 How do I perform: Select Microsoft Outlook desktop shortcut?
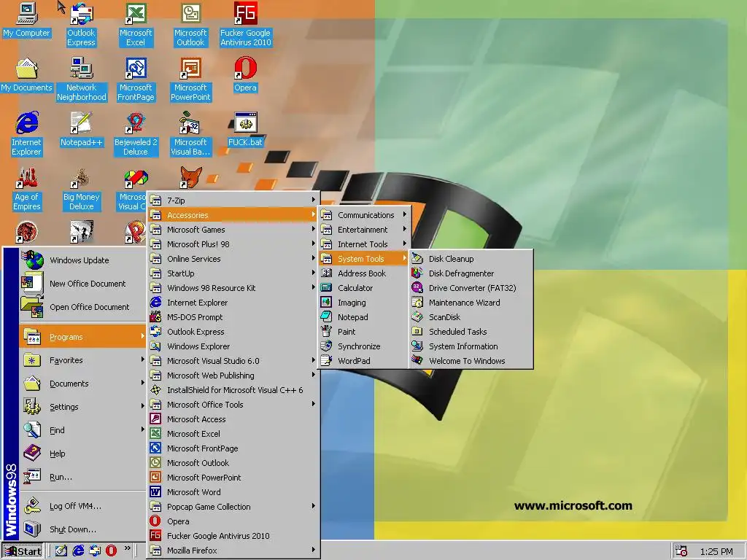click(x=190, y=25)
